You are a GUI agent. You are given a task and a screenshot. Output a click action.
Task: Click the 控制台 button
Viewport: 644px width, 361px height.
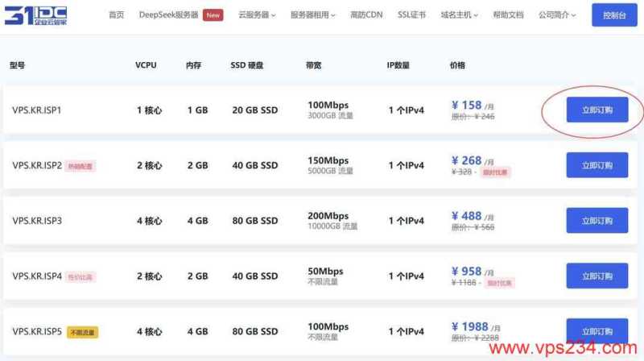(x=615, y=15)
